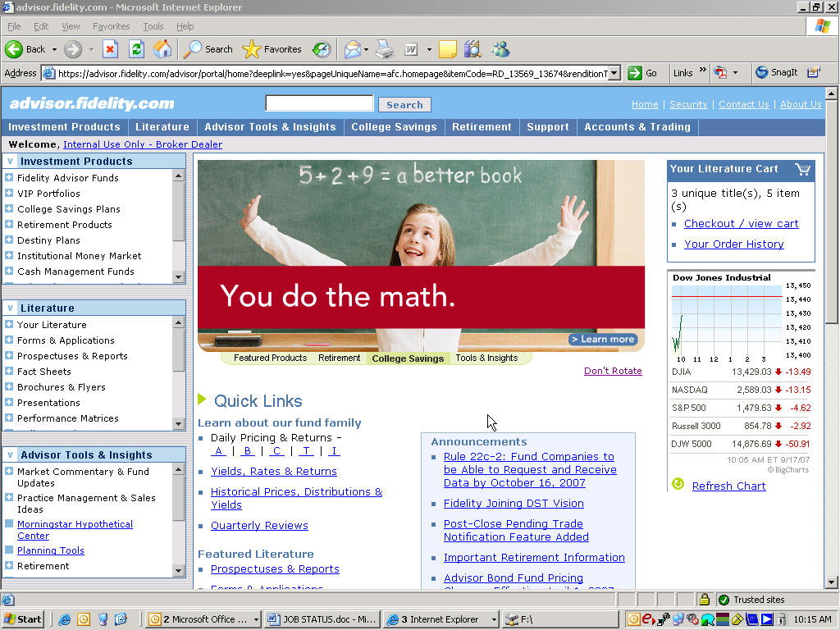Open the Accounts & Trading navigation tab
Image resolution: width=840 pixels, height=630 pixels.
click(x=637, y=127)
